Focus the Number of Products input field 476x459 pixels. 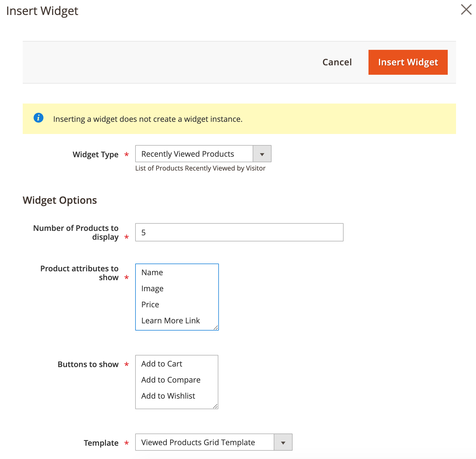[x=239, y=233]
